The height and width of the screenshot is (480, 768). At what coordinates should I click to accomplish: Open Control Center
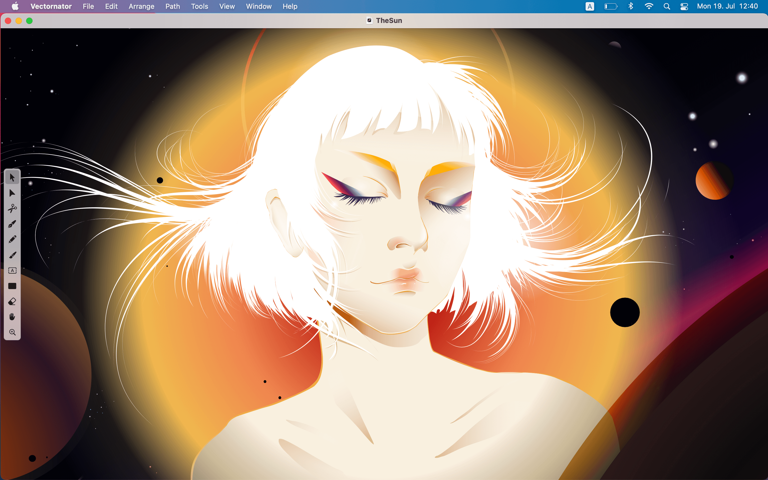(684, 6)
